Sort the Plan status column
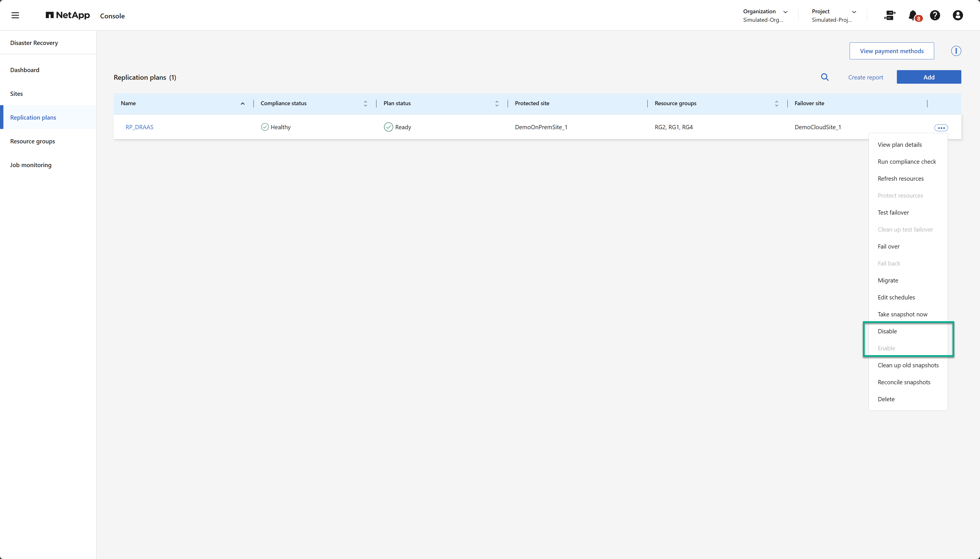This screenshot has height=559, width=980. (497, 104)
